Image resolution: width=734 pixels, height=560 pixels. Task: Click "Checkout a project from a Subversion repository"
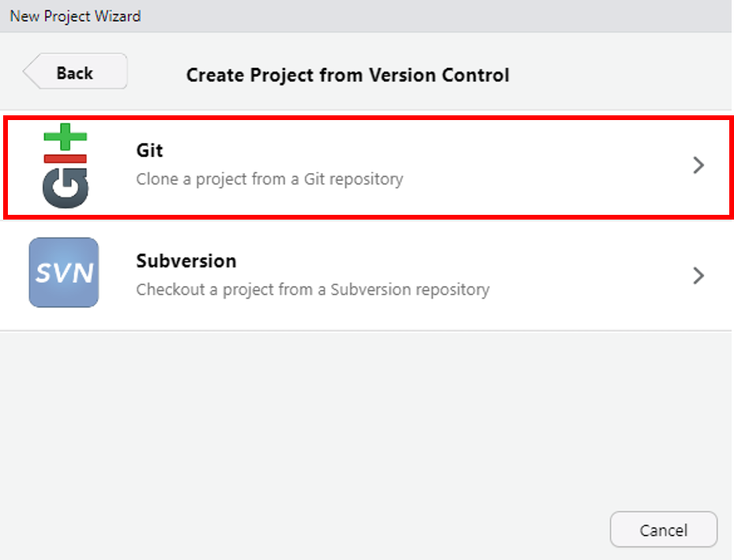(312, 290)
